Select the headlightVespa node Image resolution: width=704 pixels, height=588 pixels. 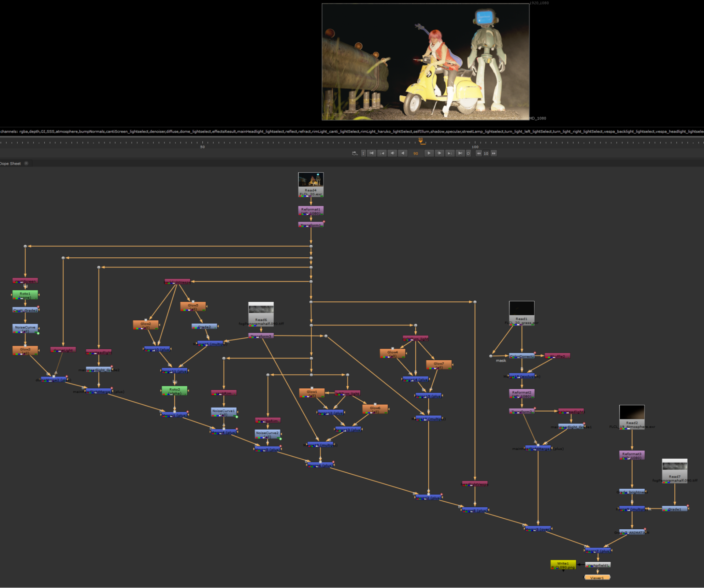(x=475, y=484)
